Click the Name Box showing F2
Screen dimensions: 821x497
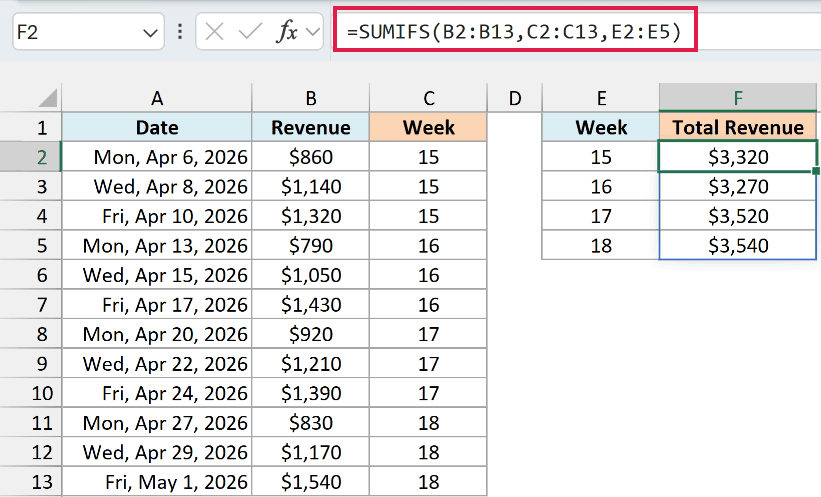tap(88, 32)
